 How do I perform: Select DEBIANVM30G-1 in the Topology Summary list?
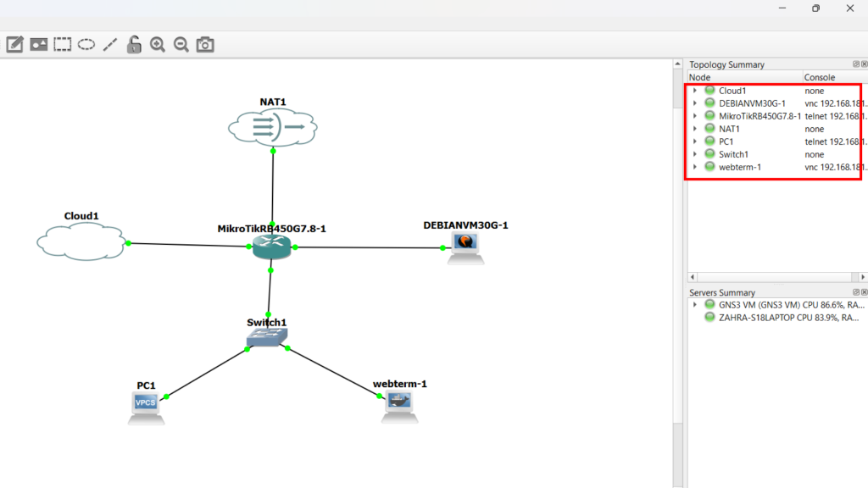[752, 103]
